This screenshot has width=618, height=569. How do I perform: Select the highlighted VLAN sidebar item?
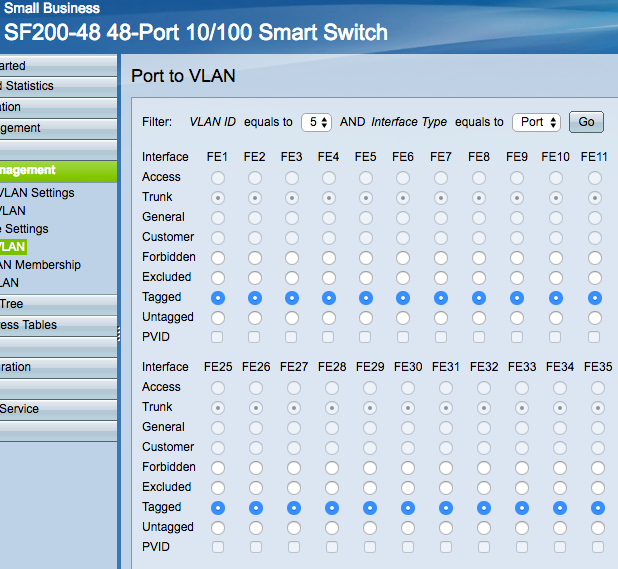click(13, 247)
